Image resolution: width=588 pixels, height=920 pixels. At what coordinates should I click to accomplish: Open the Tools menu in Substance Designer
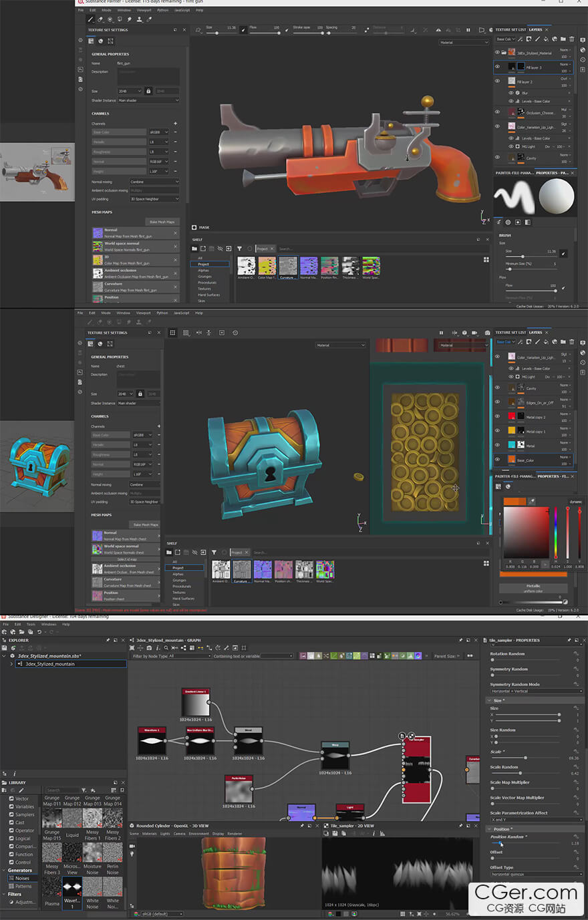pyautogui.click(x=31, y=624)
